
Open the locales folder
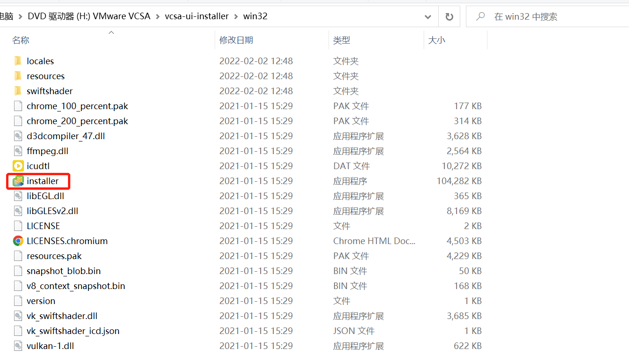point(41,61)
